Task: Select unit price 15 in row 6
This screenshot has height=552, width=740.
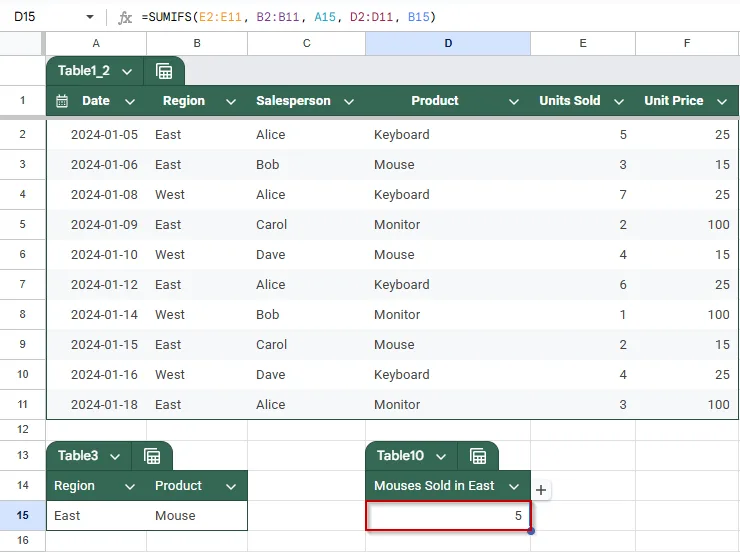Action: 687,255
